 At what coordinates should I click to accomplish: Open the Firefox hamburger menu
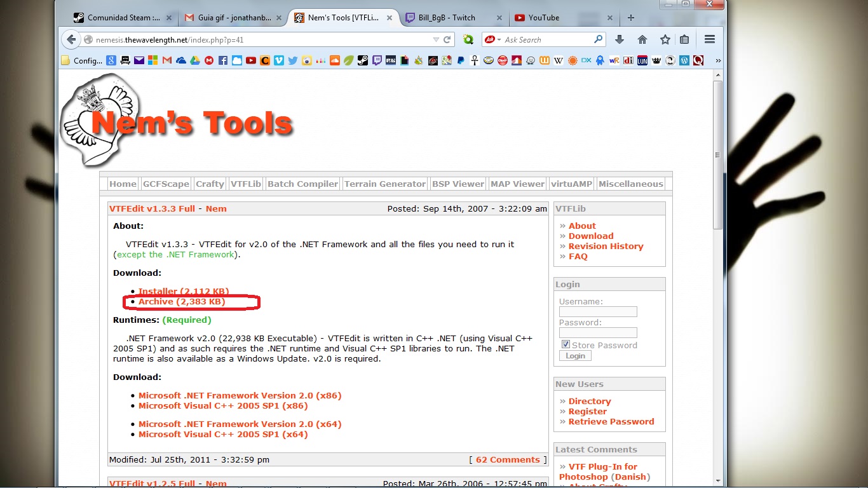coord(710,39)
